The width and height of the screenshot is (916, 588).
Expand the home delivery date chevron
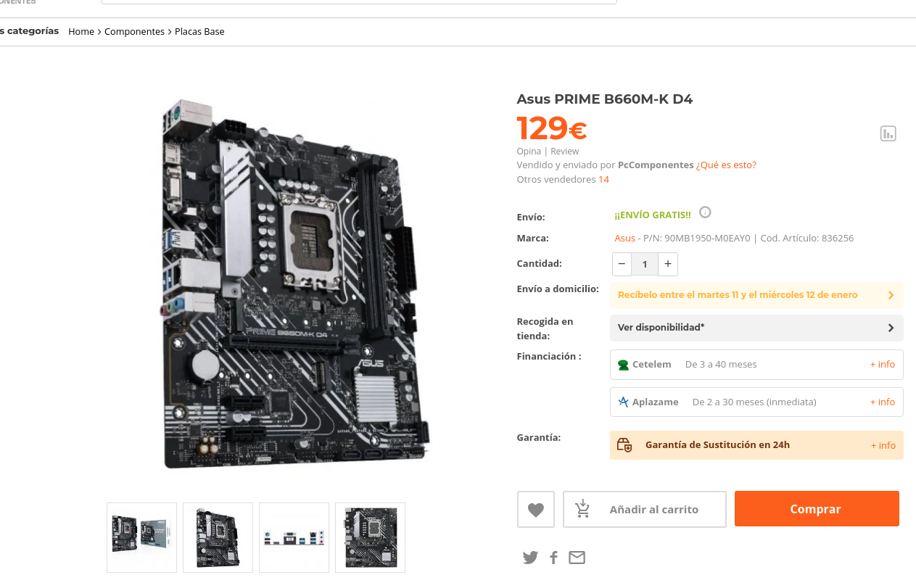pos(891,295)
